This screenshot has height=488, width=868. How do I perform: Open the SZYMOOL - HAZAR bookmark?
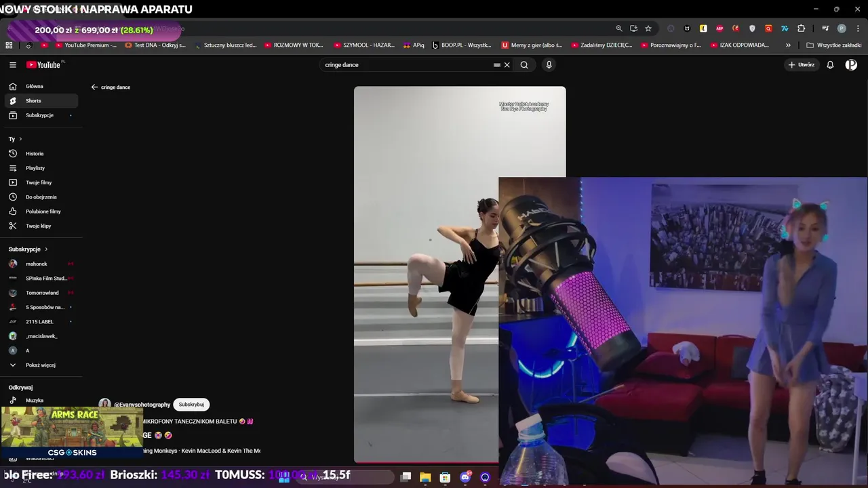point(364,45)
